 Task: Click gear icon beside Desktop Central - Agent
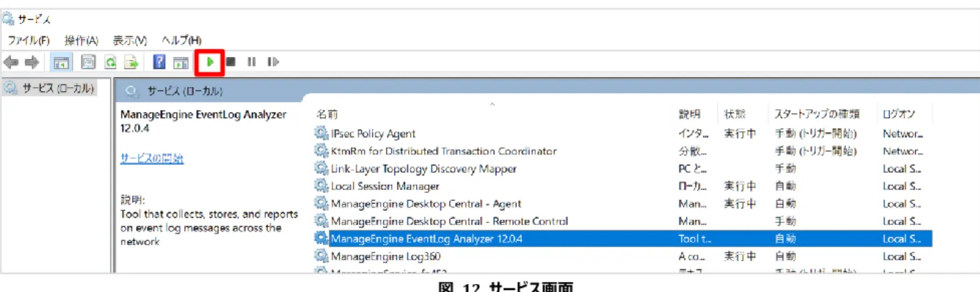[x=322, y=204]
